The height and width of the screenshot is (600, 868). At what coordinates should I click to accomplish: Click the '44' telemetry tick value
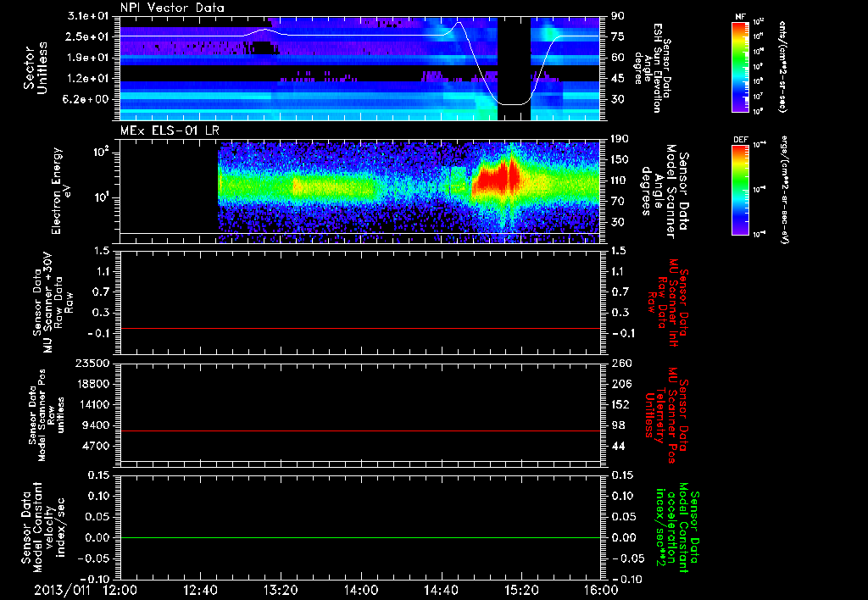[x=618, y=446]
